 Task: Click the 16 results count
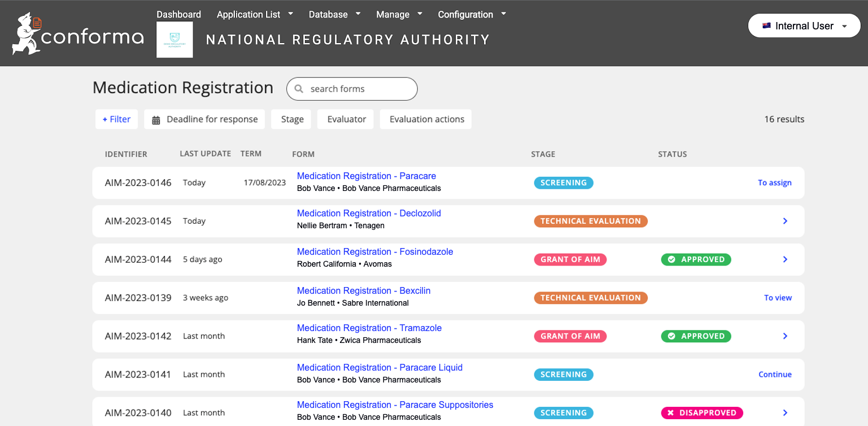point(784,119)
